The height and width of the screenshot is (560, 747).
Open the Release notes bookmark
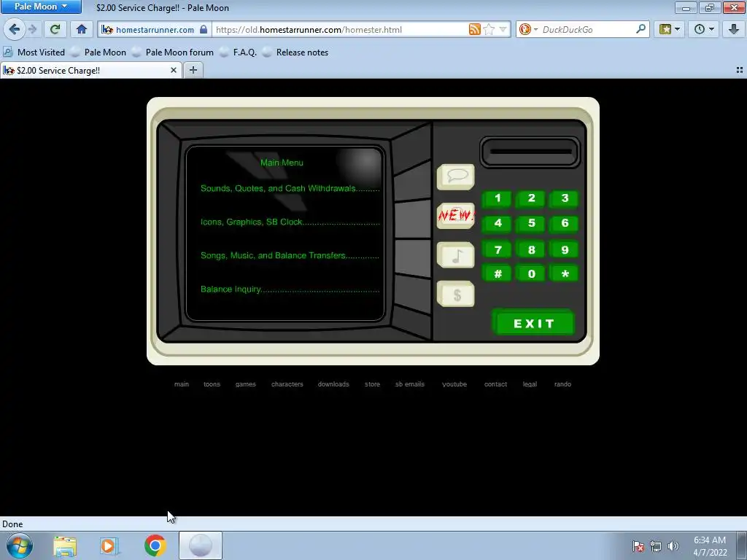pyautogui.click(x=296, y=52)
